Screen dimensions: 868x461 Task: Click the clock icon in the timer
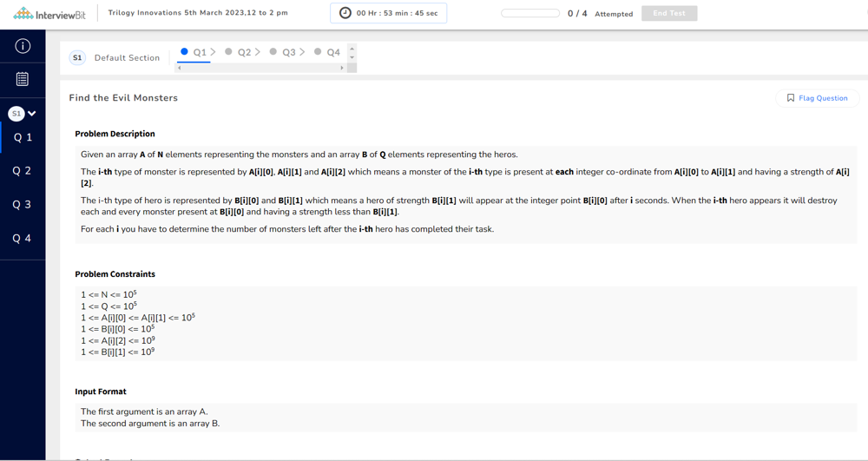point(345,13)
